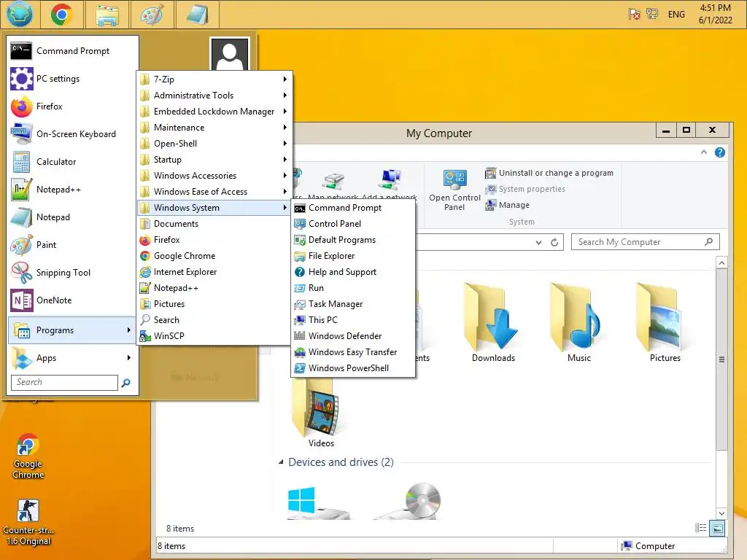The width and height of the screenshot is (747, 560).
Task: Click Open Control Panel ribbon button
Action: coord(454,190)
